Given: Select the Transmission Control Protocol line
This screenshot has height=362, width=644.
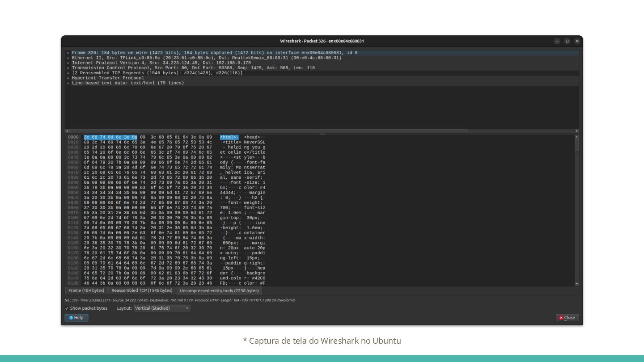Looking at the screenshot, I should 193,68.
